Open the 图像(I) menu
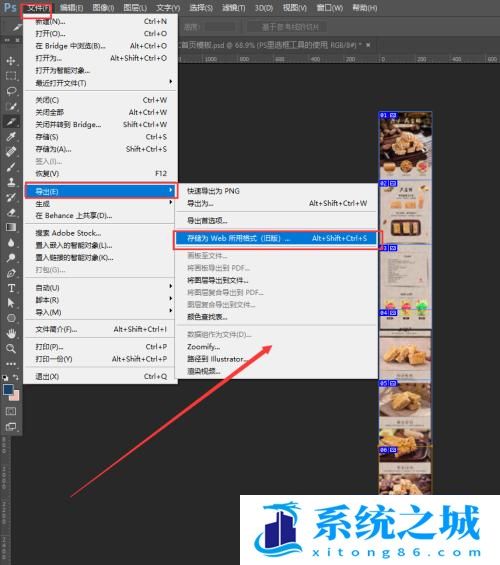This screenshot has width=500, height=565. (x=103, y=8)
